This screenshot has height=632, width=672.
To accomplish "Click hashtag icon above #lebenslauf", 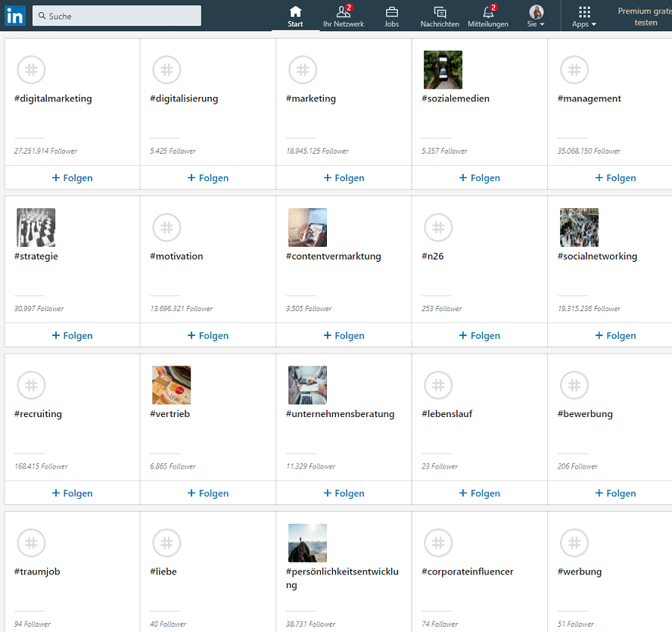I will click(438, 385).
